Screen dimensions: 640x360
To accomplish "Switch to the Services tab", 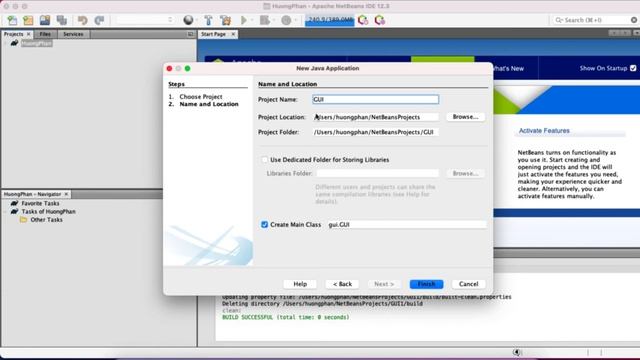I will click(x=73, y=34).
